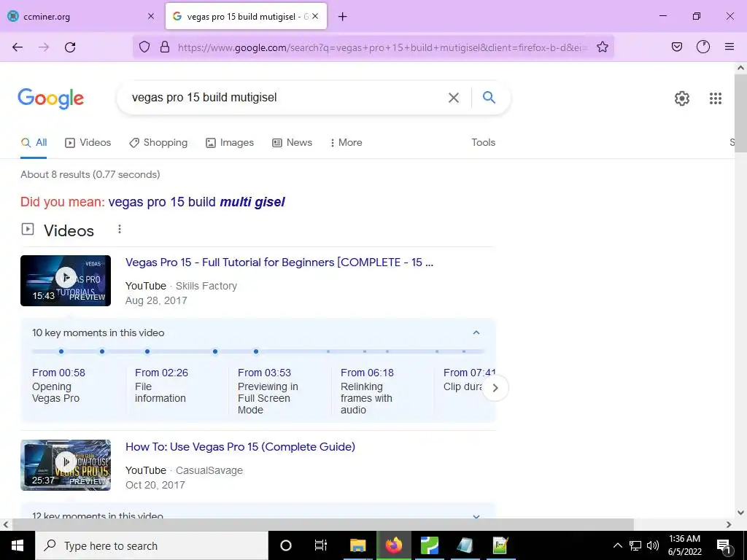Viewport: 747px width, 560px height.
Task: Open Google quick settings gear
Action: pos(682,98)
